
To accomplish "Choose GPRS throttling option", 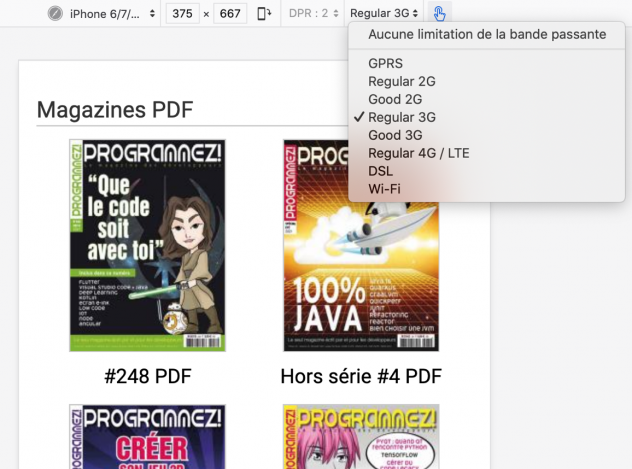I will click(x=385, y=63).
